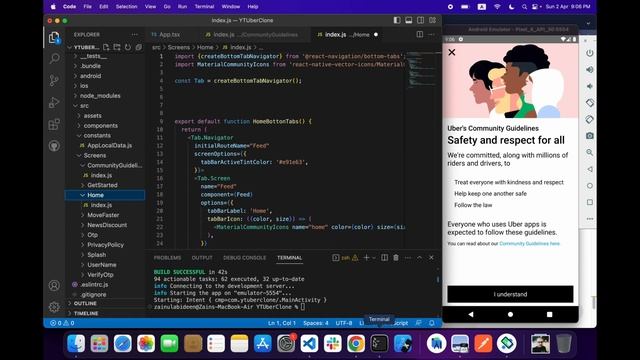Viewport: 640px width, 360px height.
Task: Collapse all folders in Explorer
Action: [x=138, y=47]
